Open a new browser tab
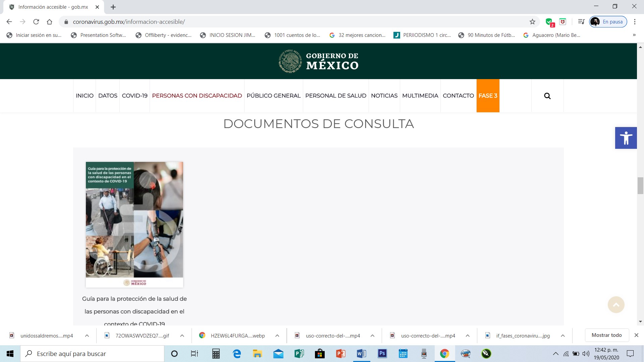The width and height of the screenshot is (644, 362). pyautogui.click(x=113, y=7)
